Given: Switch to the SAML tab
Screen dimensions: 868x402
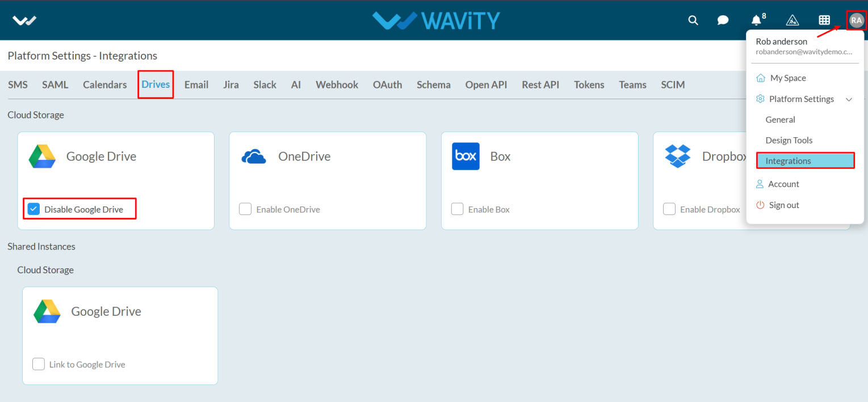Looking at the screenshot, I should (x=55, y=84).
